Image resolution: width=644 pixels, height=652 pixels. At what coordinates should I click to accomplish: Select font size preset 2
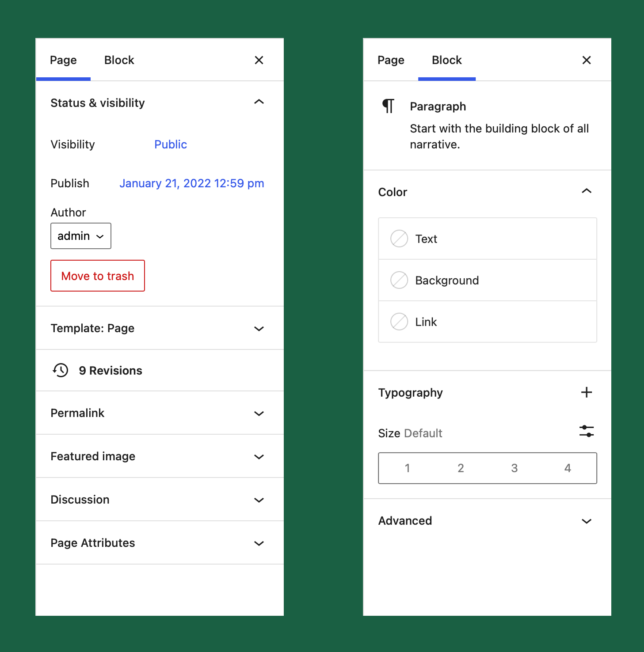[461, 468]
